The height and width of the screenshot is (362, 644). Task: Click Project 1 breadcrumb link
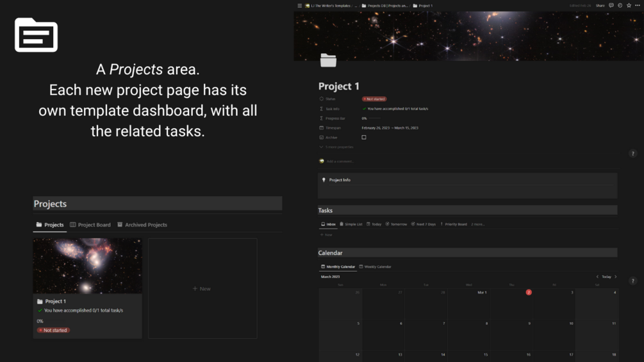(423, 6)
